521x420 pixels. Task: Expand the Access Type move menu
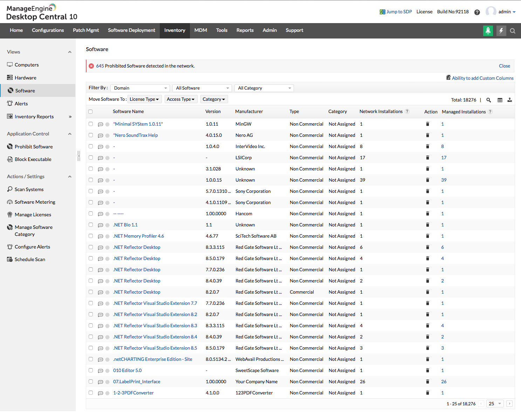(x=181, y=99)
